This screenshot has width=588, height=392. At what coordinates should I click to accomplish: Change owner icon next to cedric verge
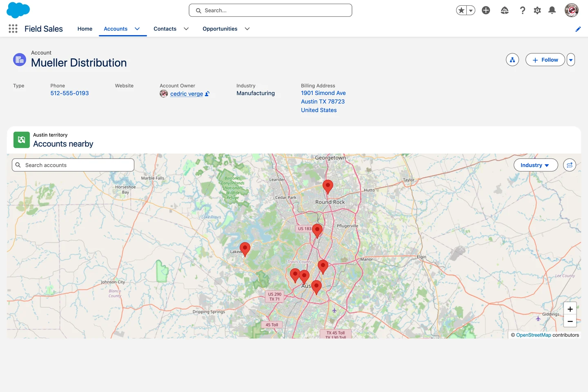tap(207, 94)
